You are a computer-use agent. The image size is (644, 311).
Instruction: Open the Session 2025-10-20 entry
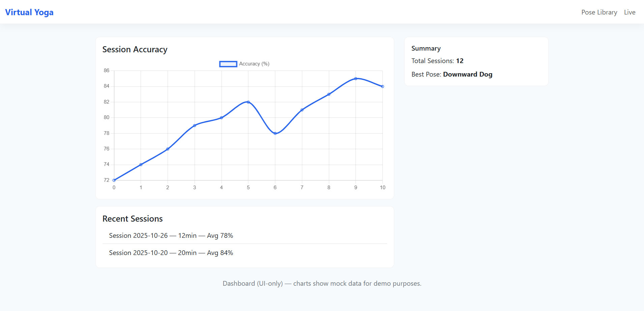click(171, 253)
